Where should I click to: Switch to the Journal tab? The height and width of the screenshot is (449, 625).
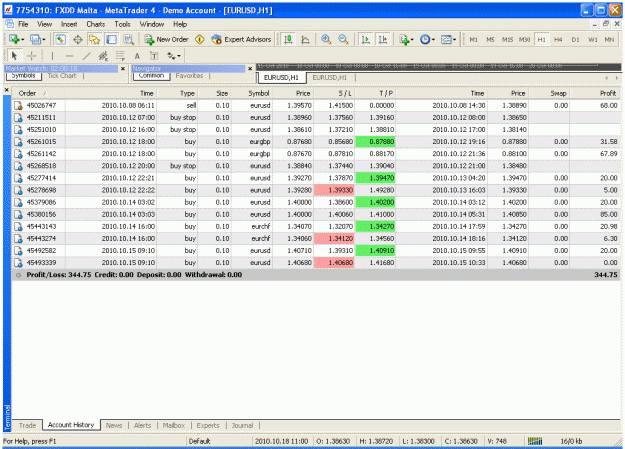tap(242, 425)
